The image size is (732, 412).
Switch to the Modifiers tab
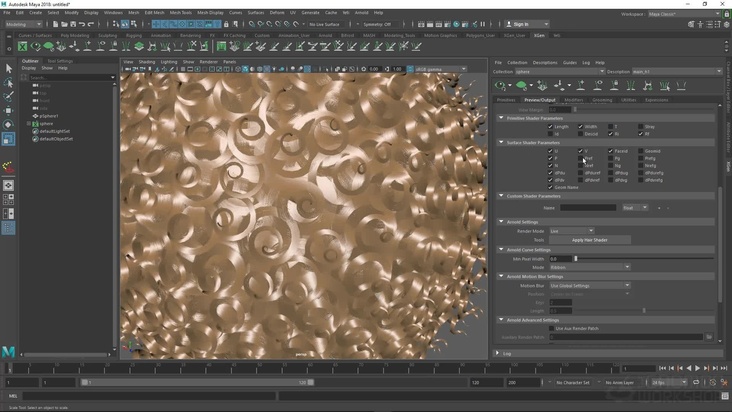(574, 100)
